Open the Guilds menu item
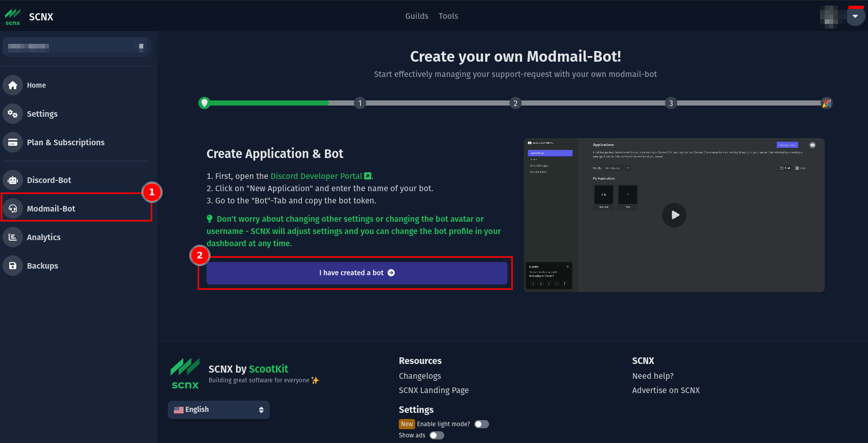The height and width of the screenshot is (443, 868). [417, 16]
